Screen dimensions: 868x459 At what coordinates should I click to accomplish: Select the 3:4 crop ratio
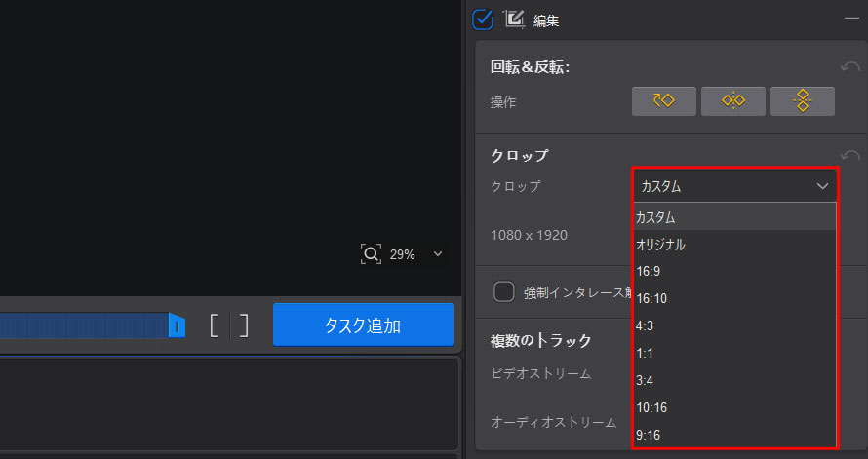(x=734, y=380)
